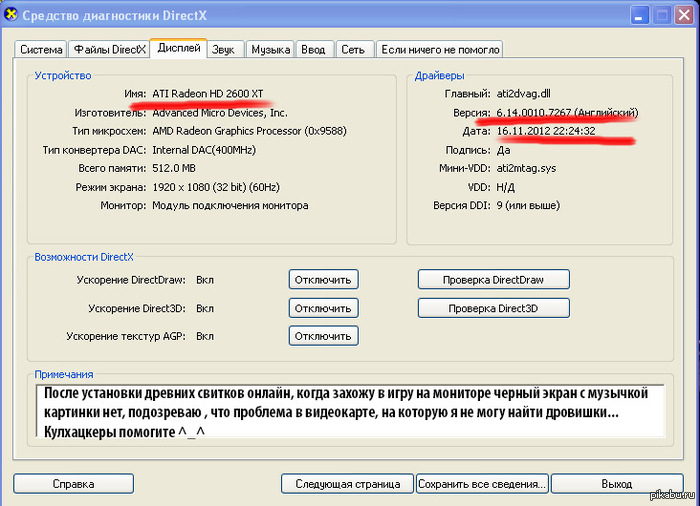The height and width of the screenshot is (506, 700).
Task: Select the Дисплей tab
Action: click(x=179, y=48)
